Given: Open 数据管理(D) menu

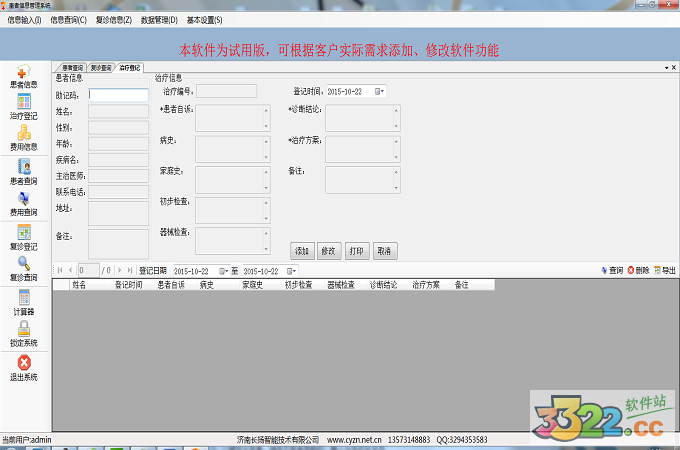Looking at the screenshot, I should [159, 20].
